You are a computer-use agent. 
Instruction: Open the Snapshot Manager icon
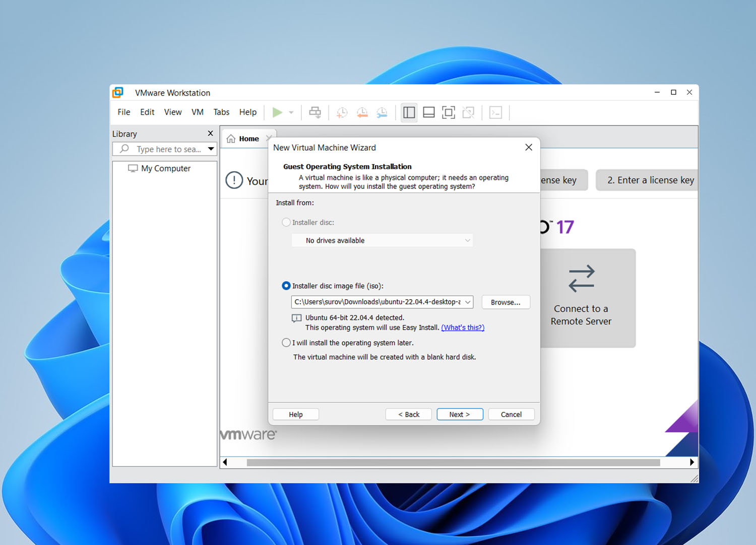(x=382, y=112)
